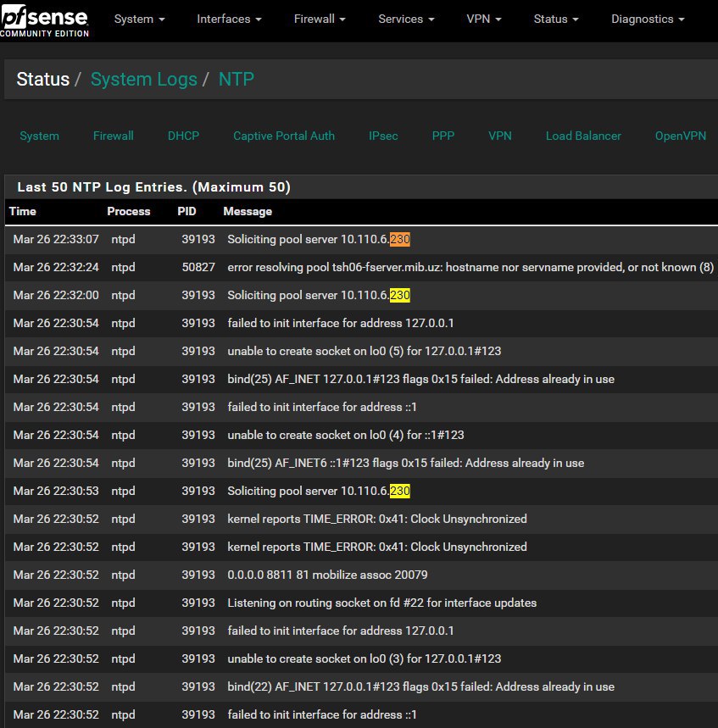This screenshot has width=718, height=728.
Task: Expand the Firewall navigation menu
Action: pos(320,19)
